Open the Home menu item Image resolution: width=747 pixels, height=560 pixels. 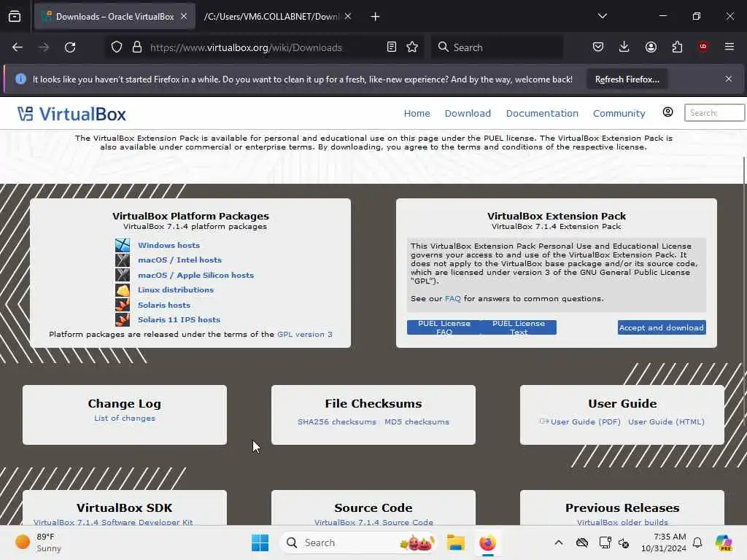point(417,113)
